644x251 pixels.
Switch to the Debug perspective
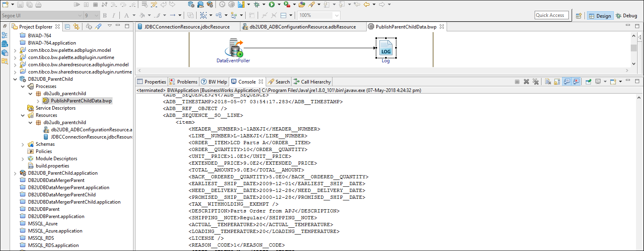tap(627, 16)
